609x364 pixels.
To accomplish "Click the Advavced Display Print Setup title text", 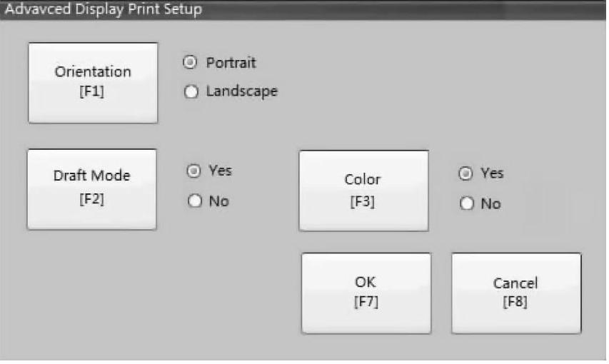I will click(x=104, y=9).
